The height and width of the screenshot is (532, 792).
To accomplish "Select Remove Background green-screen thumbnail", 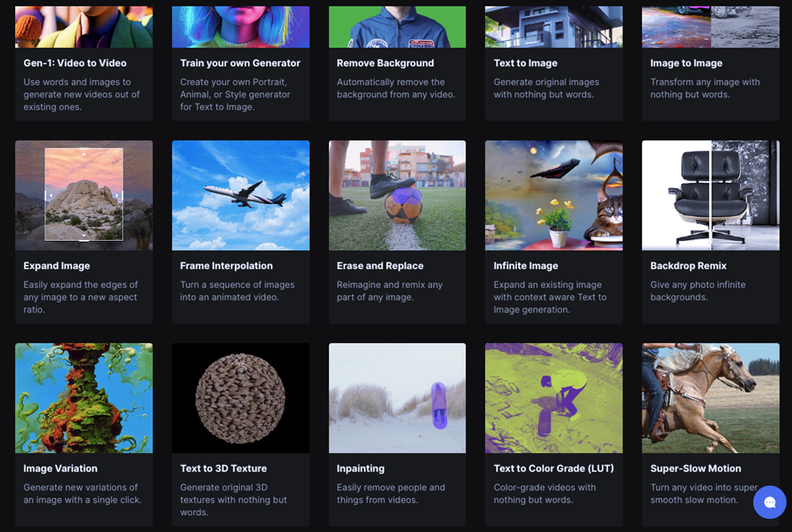I will click(x=397, y=27).
